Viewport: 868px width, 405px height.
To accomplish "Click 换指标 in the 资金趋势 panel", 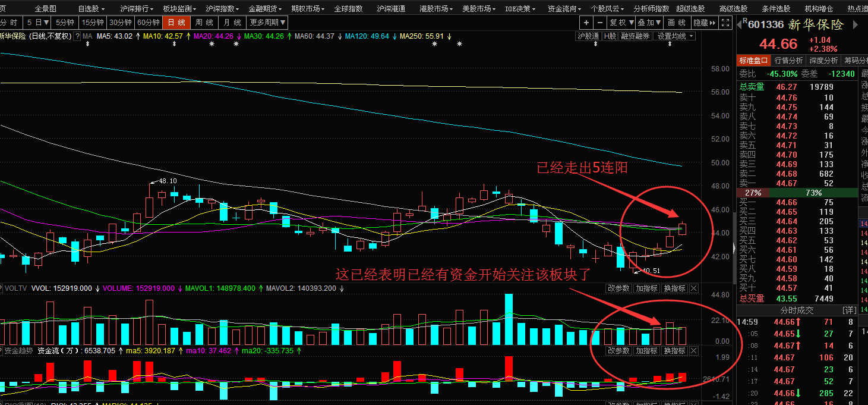I will (x=674, y=351).
